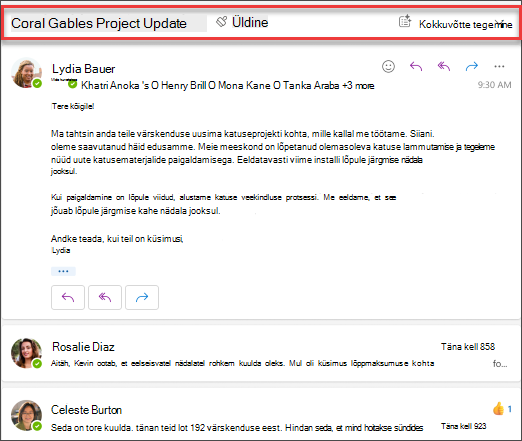This screenshot has height=441, width=522.
Task: Open Rosalie Diaz's profile picture
Action: [26, 353]
